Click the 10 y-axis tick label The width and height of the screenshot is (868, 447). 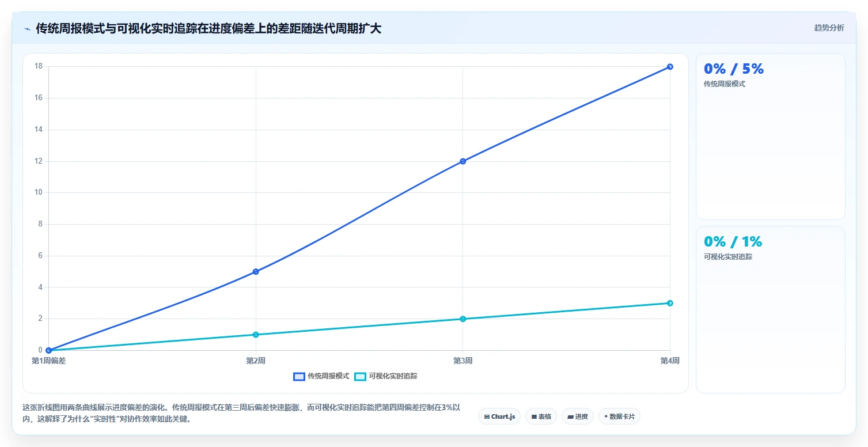tap(39, 192)
